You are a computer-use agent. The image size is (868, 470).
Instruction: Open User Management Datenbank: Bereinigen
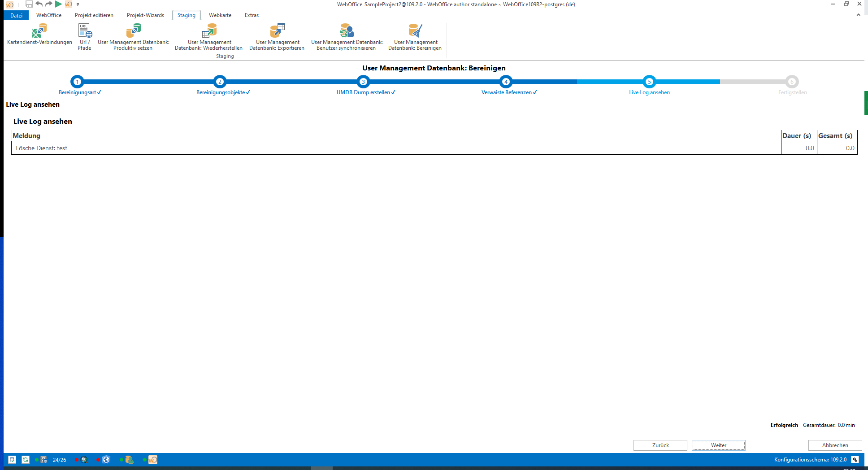point(415,36)
